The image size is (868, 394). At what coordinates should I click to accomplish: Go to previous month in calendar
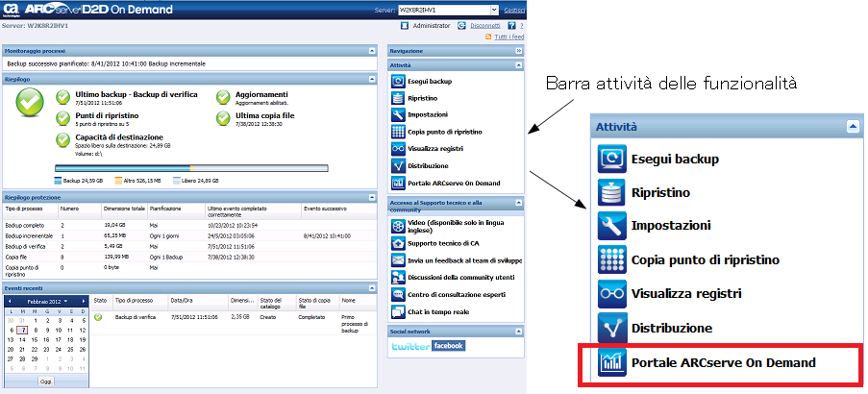(9, 302)
